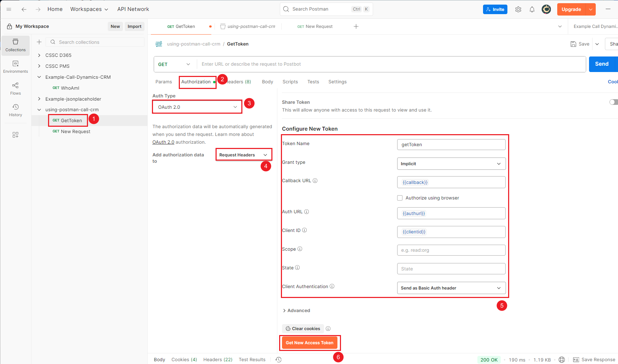This screenshot has height=364, width=618.
Task: Open the Workspaces dropdown
Action: click(89, 9)
